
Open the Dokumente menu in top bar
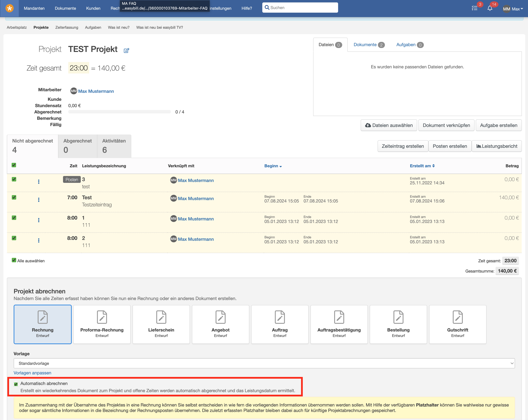pyautogui.click(x=65, y=8)
